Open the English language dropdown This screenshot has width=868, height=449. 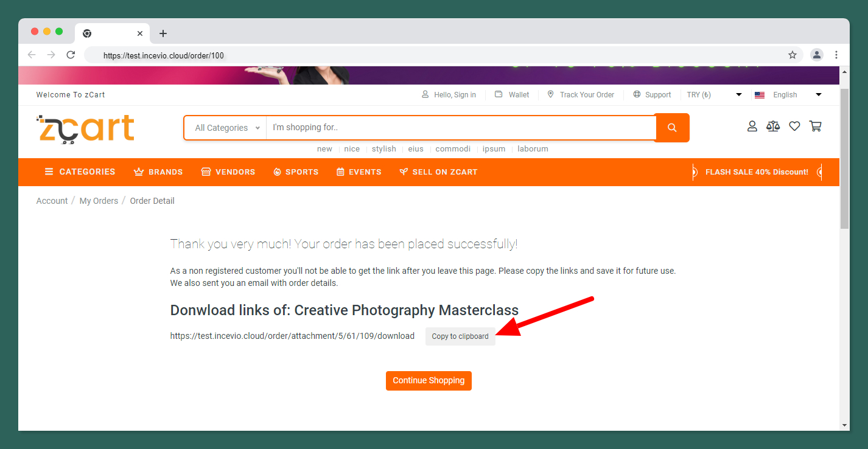click(788, 95)
